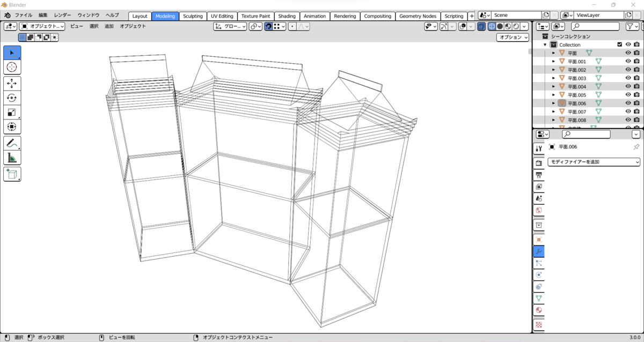
Task: Open the Texture properties tab
Action: tap(539, 324)
